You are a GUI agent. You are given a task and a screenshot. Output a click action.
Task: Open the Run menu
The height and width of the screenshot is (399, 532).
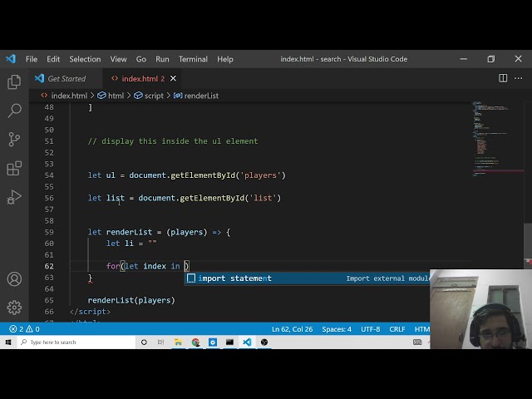(x=162, y=59)
